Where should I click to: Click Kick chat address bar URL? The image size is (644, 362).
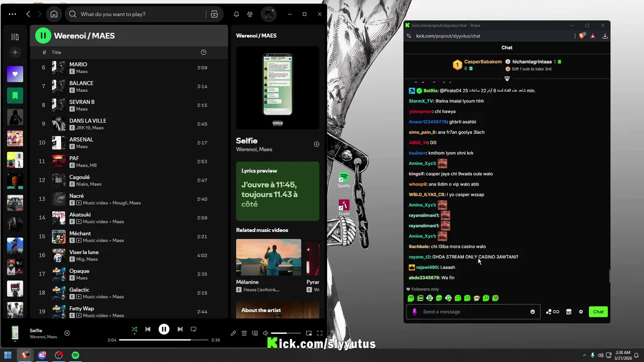tap(448, 36)
